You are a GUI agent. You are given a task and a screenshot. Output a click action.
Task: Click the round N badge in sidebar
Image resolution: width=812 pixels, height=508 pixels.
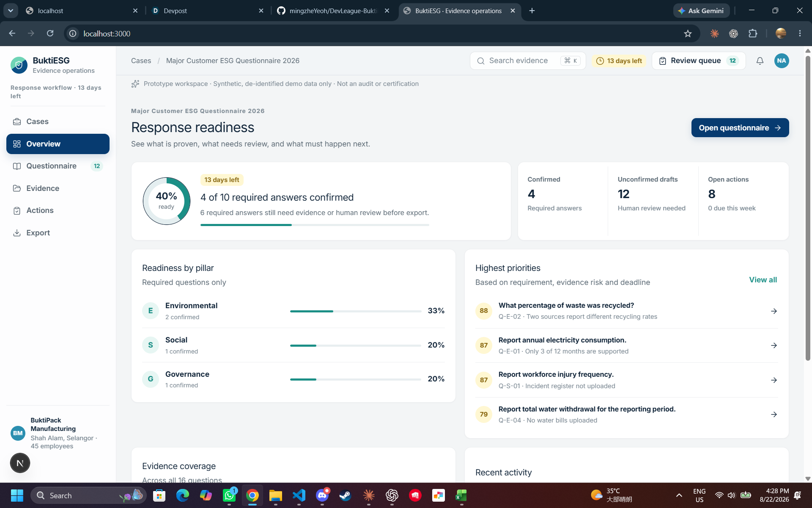20,463
